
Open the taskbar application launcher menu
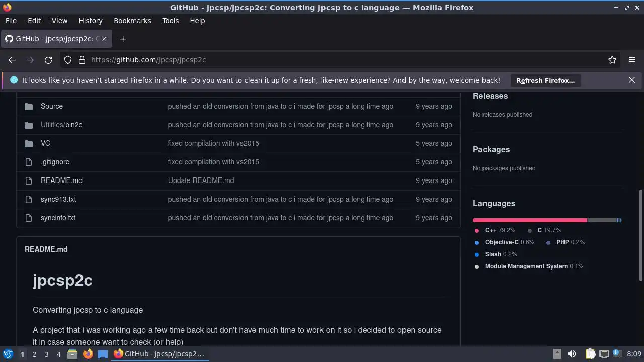[8, 354]
